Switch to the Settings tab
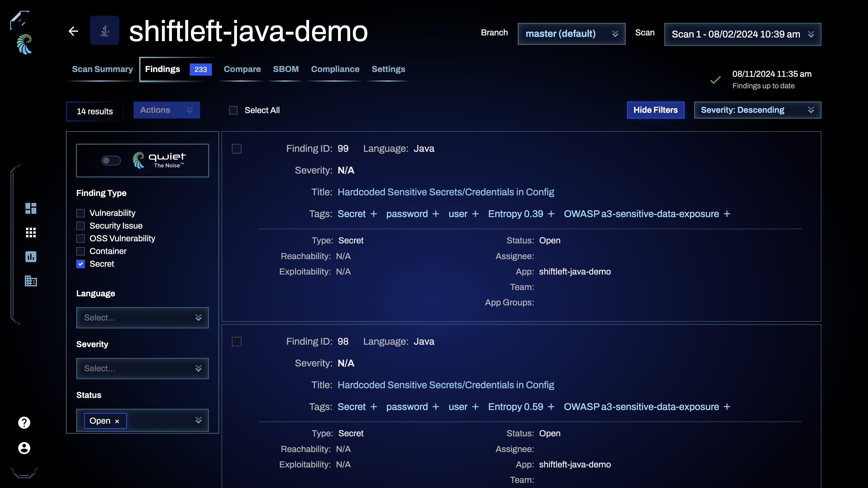Image resolution: width=868 pixels, height=488 pixels. tap(388, 69)
